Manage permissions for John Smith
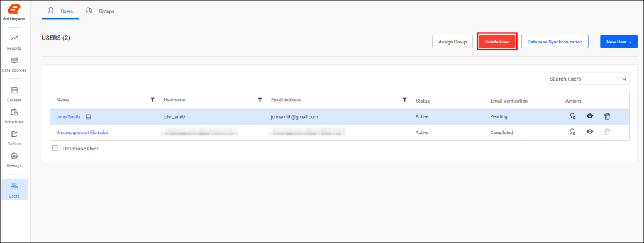Viewport: 644px width, 243px height. coord(572,116)
